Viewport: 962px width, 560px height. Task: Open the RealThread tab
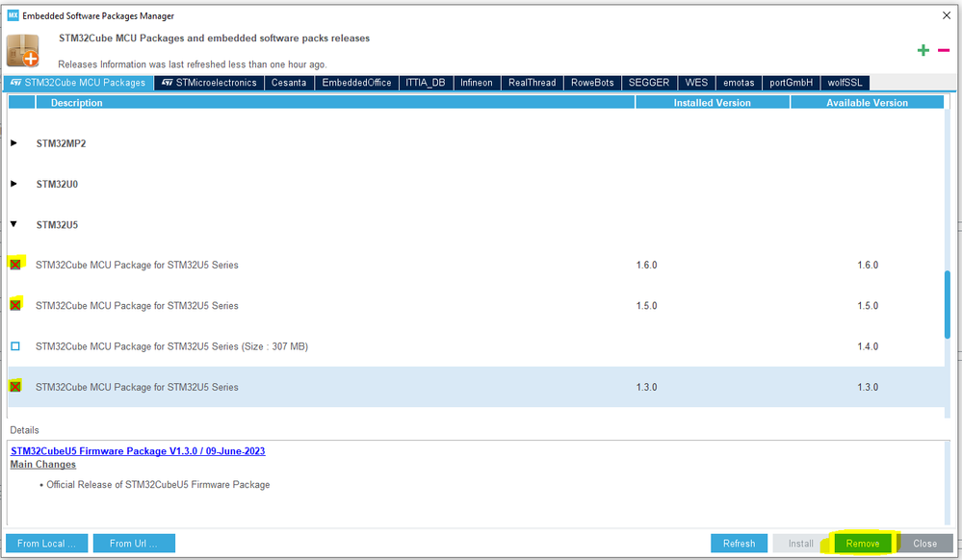click(532, 83)
